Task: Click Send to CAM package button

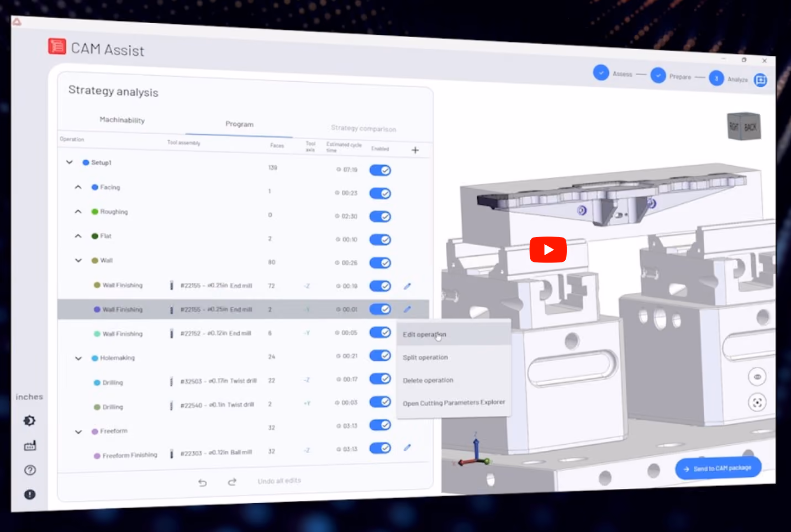Action: tap(718, 468)
